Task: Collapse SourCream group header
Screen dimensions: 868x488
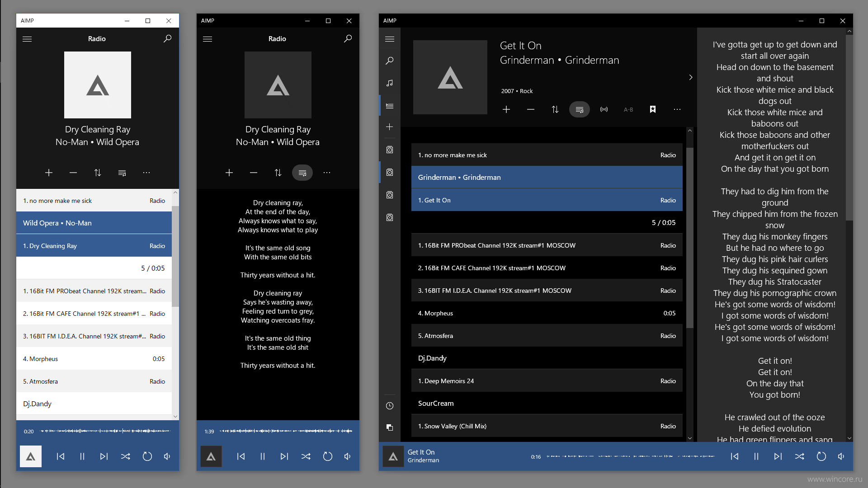Action: click(547, 403)
